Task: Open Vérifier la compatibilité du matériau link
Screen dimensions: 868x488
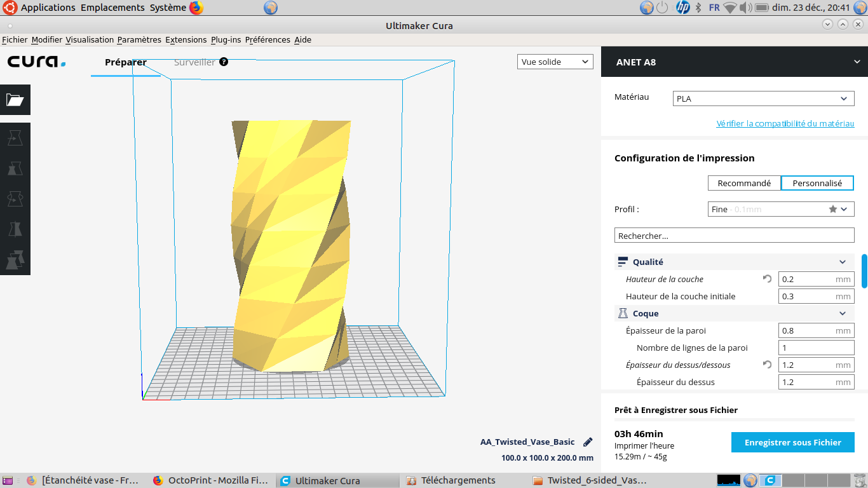Action: [785, 123]
